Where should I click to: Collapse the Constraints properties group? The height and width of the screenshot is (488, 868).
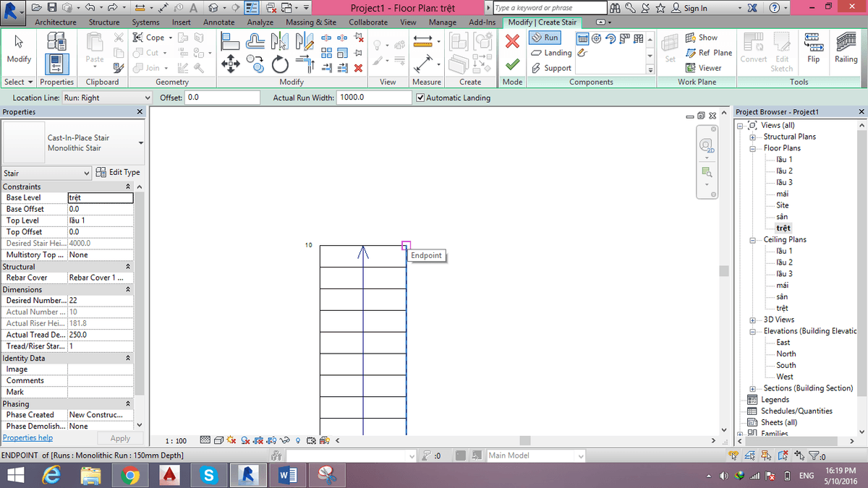click(x=129, y=187)
